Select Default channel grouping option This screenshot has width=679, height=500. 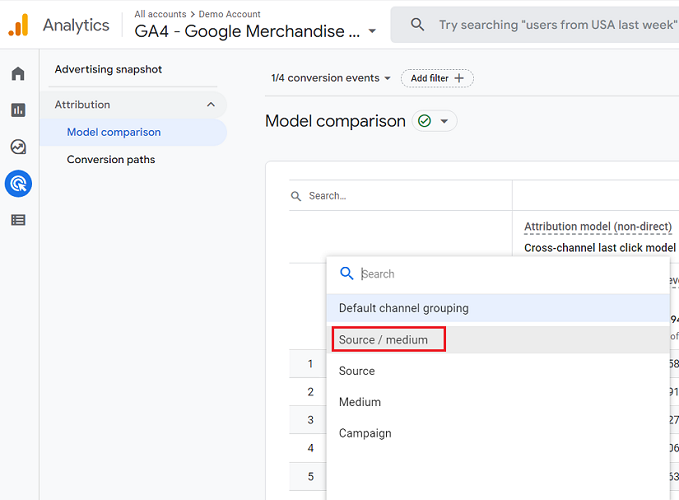[x=498, y=308]
